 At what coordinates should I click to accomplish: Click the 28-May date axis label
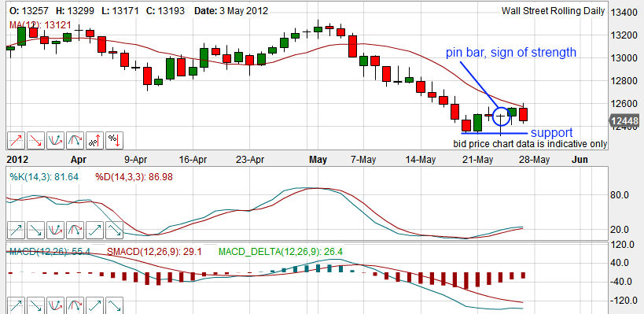pos(535,160)
